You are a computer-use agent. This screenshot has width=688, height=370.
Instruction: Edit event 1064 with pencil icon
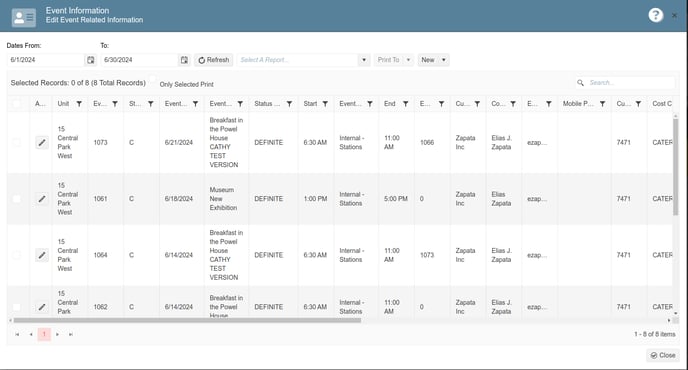click(x=42, y=255)
